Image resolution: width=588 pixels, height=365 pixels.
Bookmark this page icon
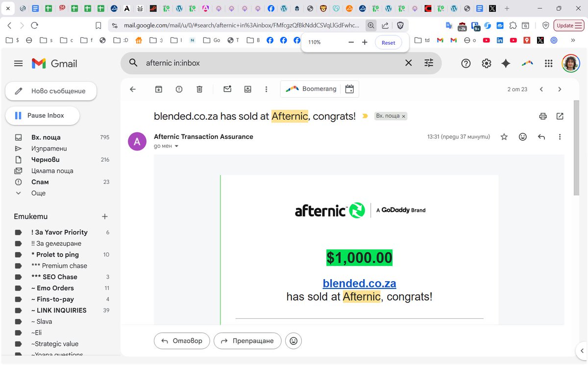tap(98, 26)
